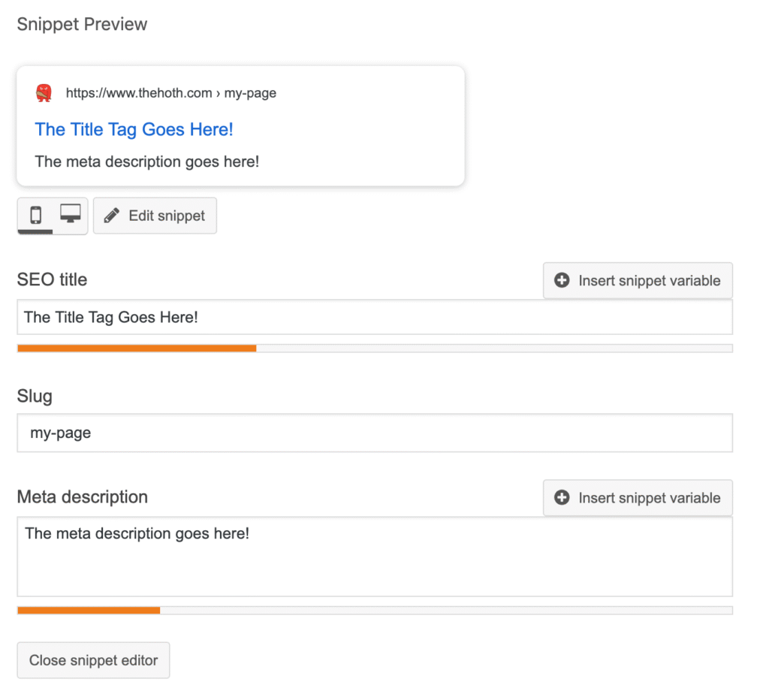Select the smartphone icon in the preview toggle
The image size is (769, 700).
[35, 216]
